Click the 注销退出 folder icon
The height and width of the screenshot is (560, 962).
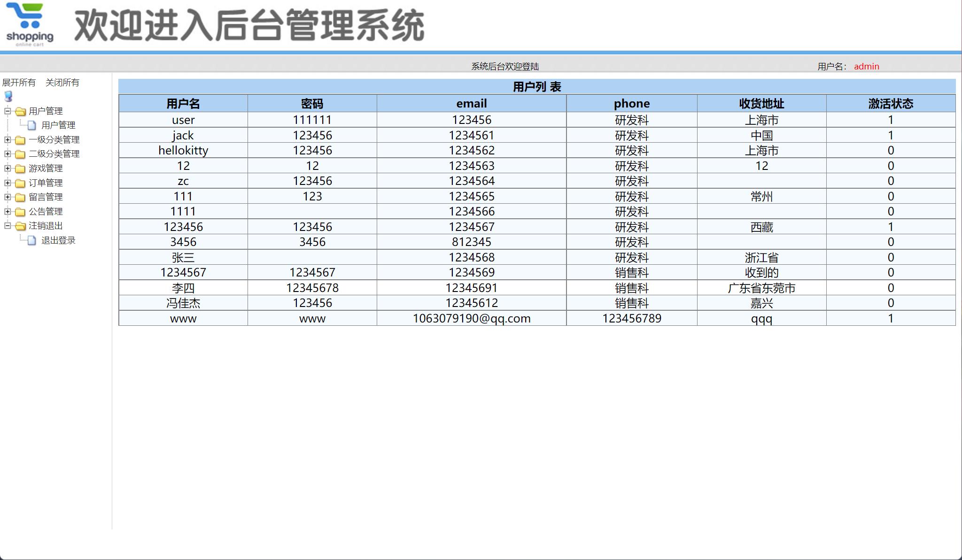point(20,226)
